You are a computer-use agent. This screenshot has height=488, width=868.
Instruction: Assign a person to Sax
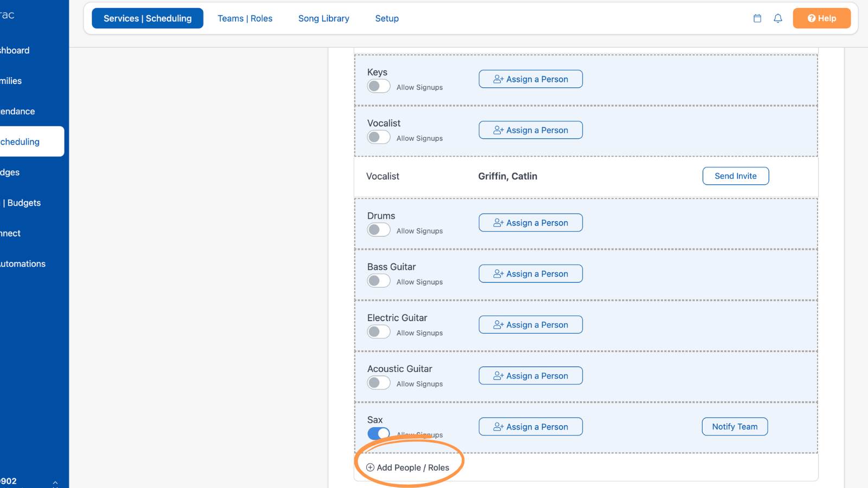coord(531,427)
